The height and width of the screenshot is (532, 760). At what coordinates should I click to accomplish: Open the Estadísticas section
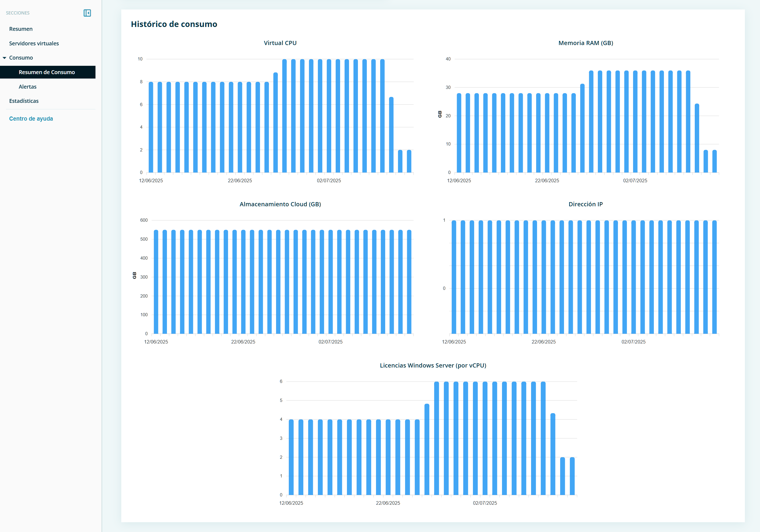point(24,101)
